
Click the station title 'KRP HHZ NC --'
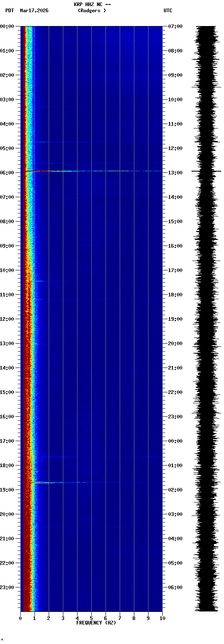pos(93,4)
